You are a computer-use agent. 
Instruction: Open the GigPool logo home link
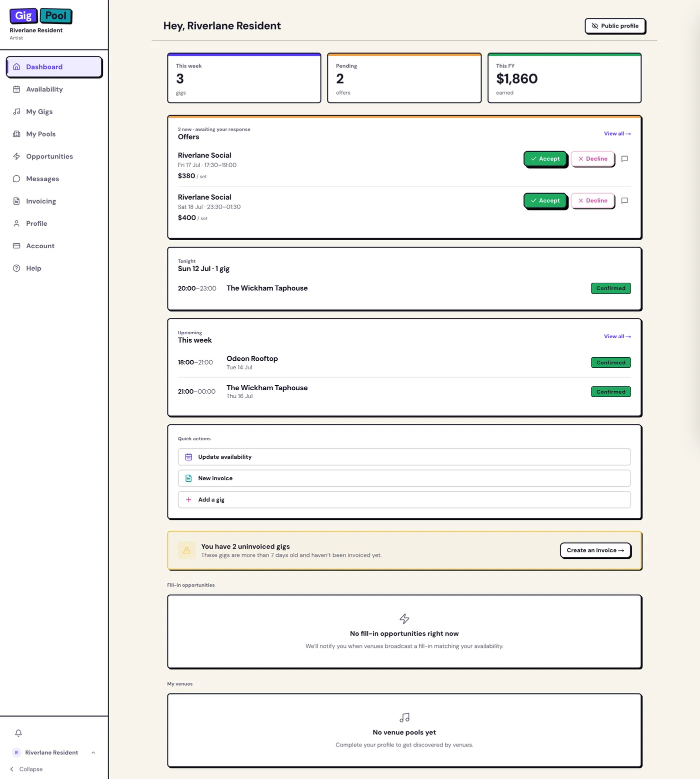[41, 16]
